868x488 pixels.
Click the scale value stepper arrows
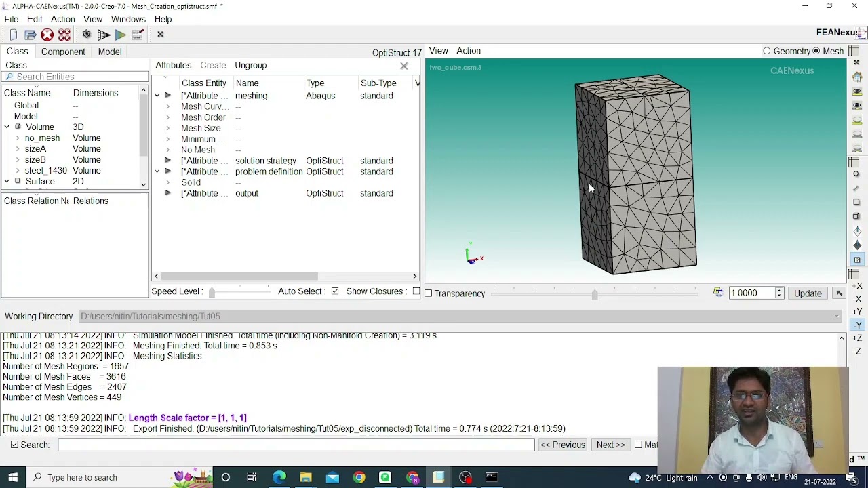tap(779, 293)
